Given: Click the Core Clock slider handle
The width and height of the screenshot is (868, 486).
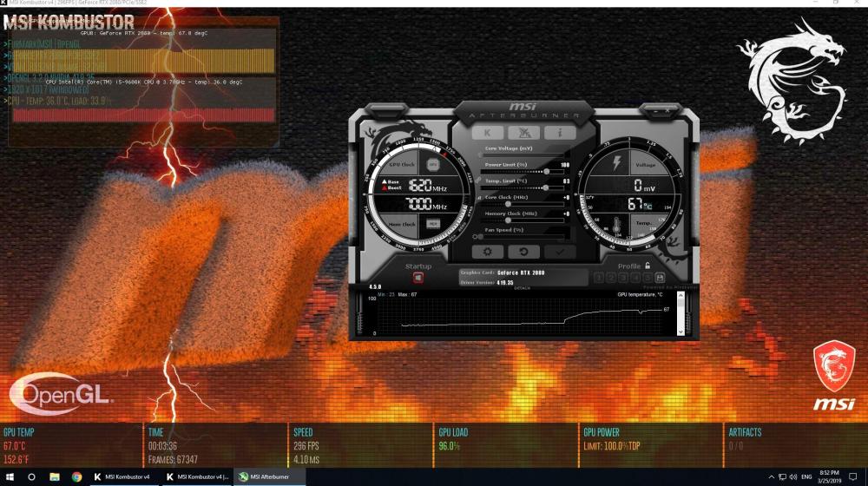Looking at the screenshot, I should [508, 204].
